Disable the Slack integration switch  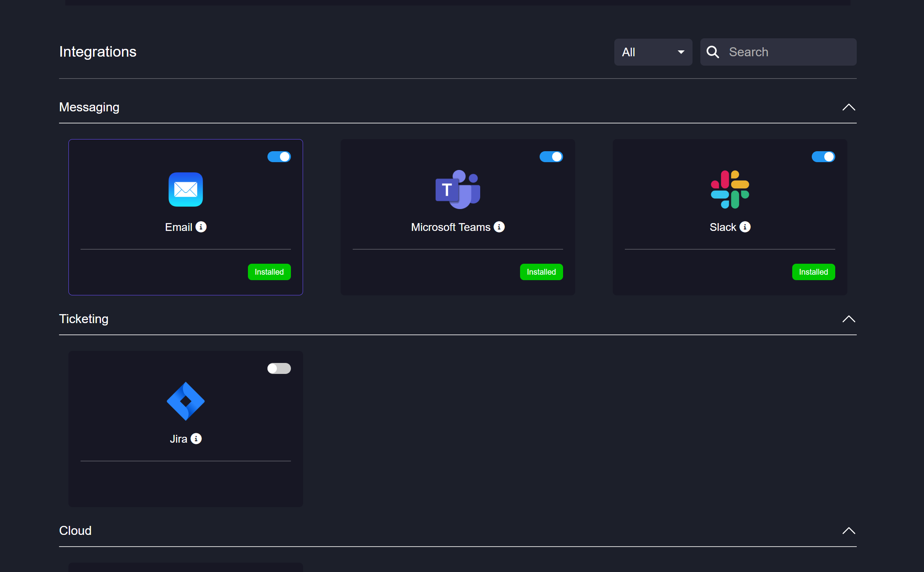coord(823,157)
